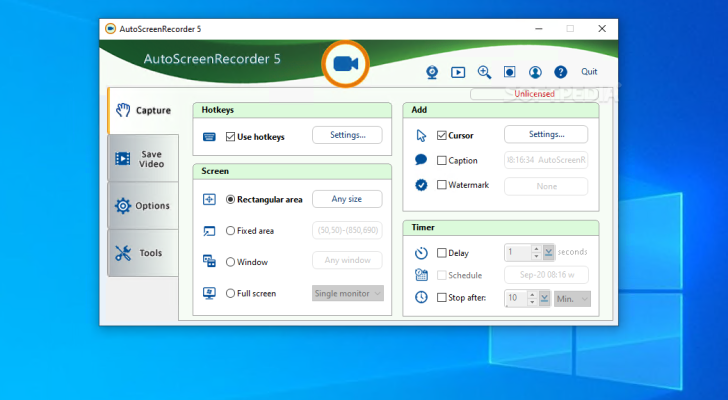Click the Delay seconds number field
The width and height of the screenshot is (728, 400).
pos(518,252)
